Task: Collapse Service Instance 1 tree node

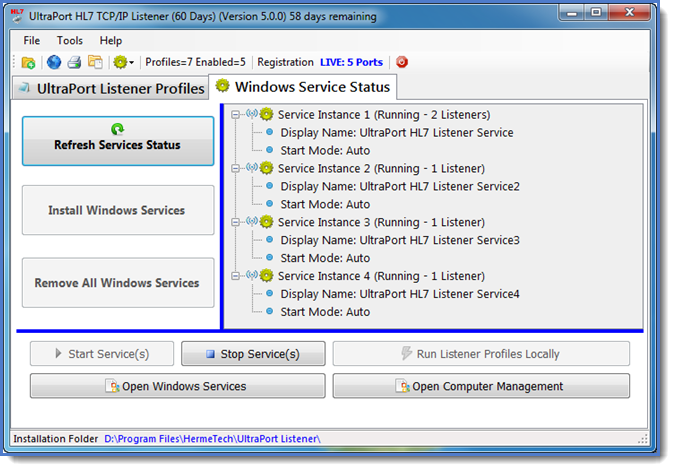Action: coord(235,115)
